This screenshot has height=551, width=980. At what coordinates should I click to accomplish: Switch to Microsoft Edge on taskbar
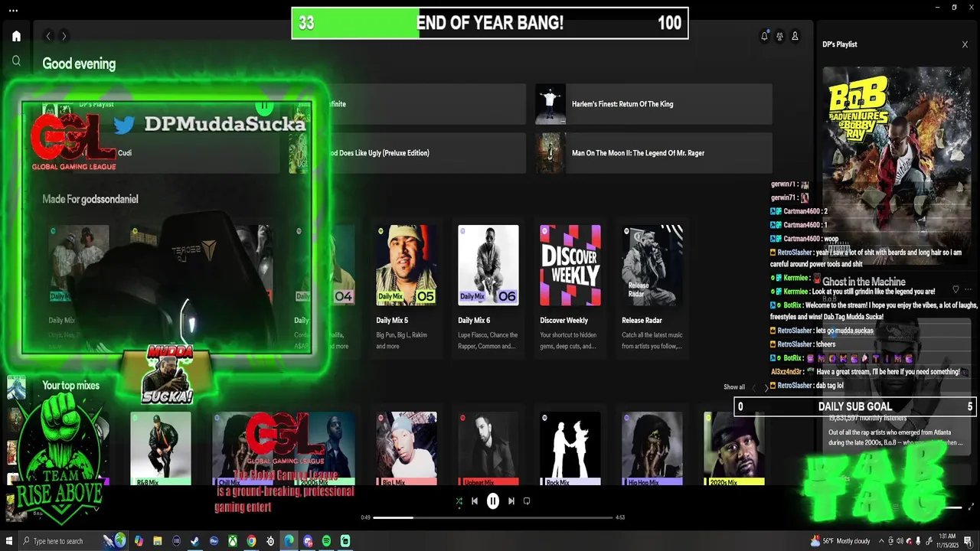pos(289,541)
